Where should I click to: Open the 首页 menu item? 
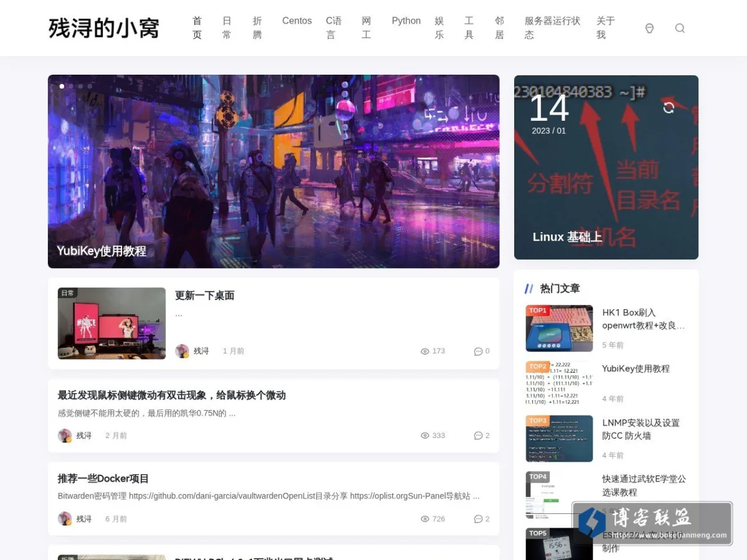197,28
